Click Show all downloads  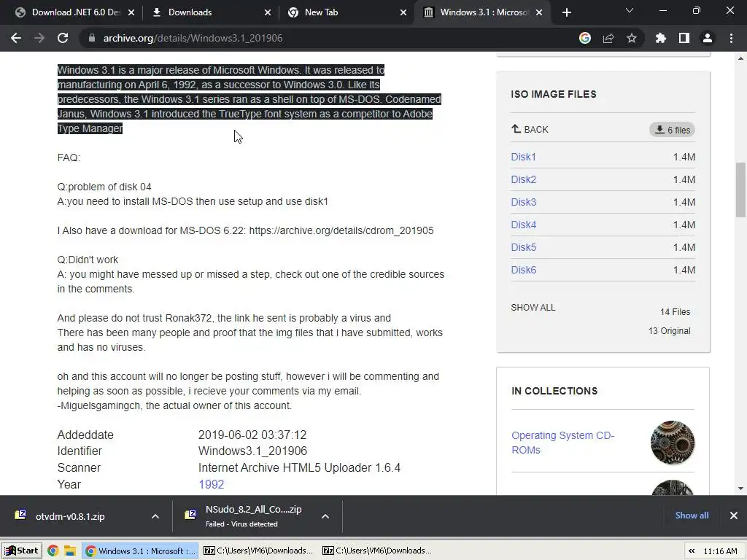[692, 516]
